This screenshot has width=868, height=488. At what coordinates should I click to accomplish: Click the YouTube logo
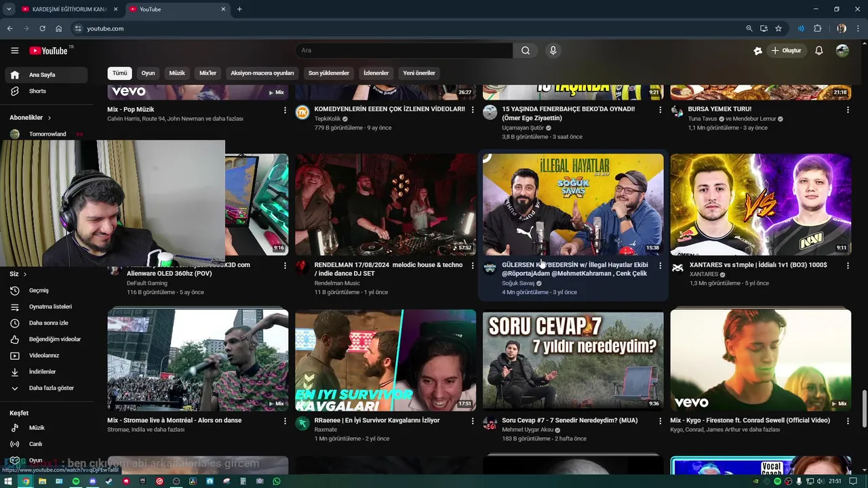point(50,50)
